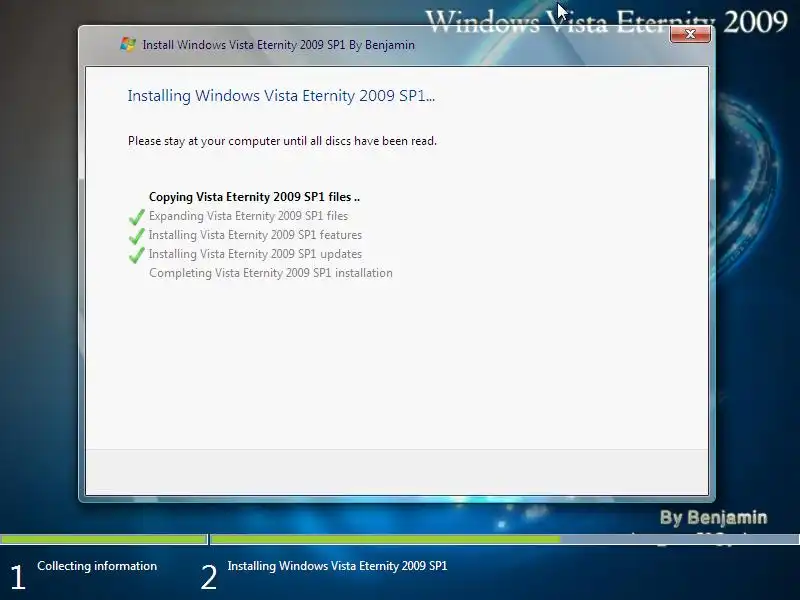This screenshot has width=800, height=600.
Task: Click 'Please stay at your computer' message
Action: point(282,141)
